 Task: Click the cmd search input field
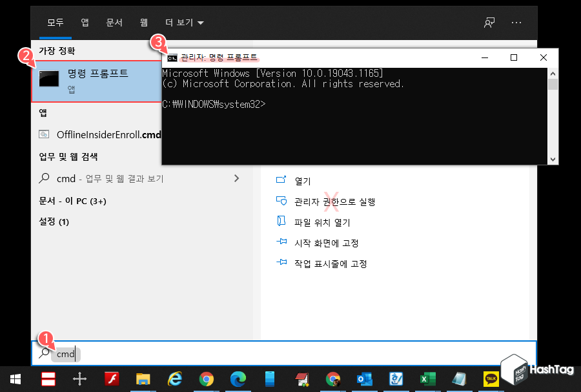click(284, 353)
